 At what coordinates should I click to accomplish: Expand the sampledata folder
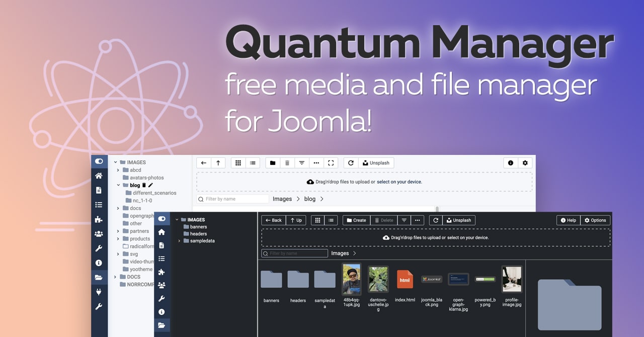pos(179,240)
